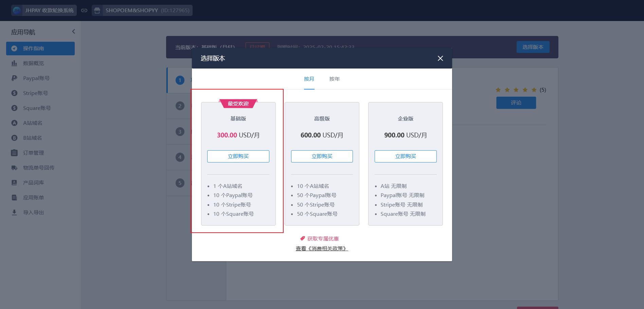Click the Square账号 dollar icon
The image size is (644, 309).
tap(14, 108)
